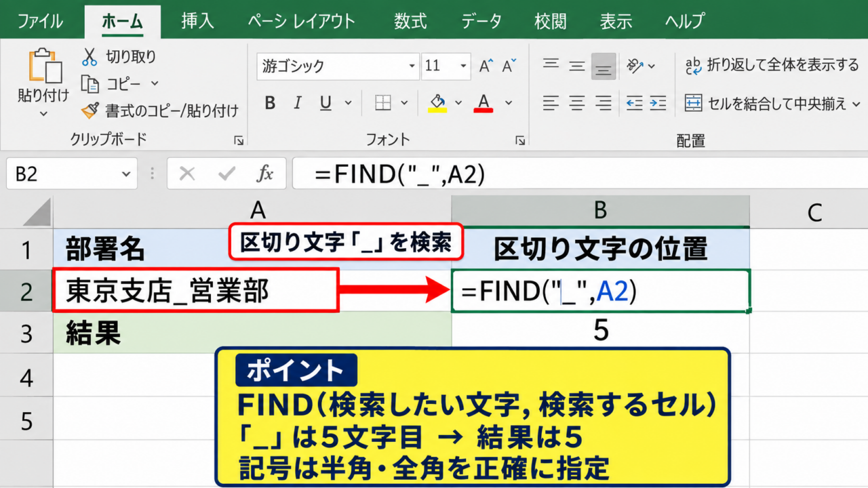
Task: Click the text orientation icon
Action: (635, 66)
